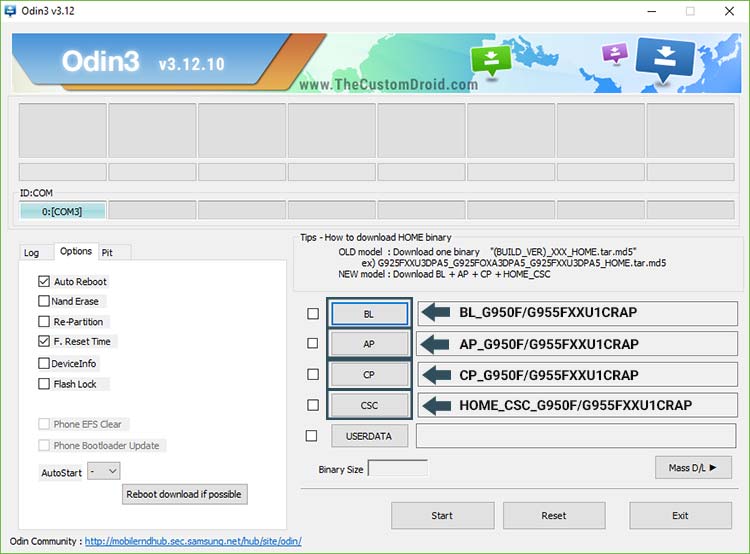The image size is (750, 554).
Task: Check the Re-Partition option
Action: click(x=44, y=321)
